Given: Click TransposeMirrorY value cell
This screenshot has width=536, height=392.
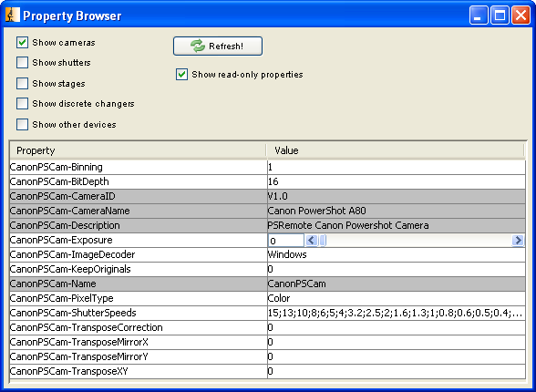Looking at the screenshot, I should pyautogui.click(x=397, y=356).
